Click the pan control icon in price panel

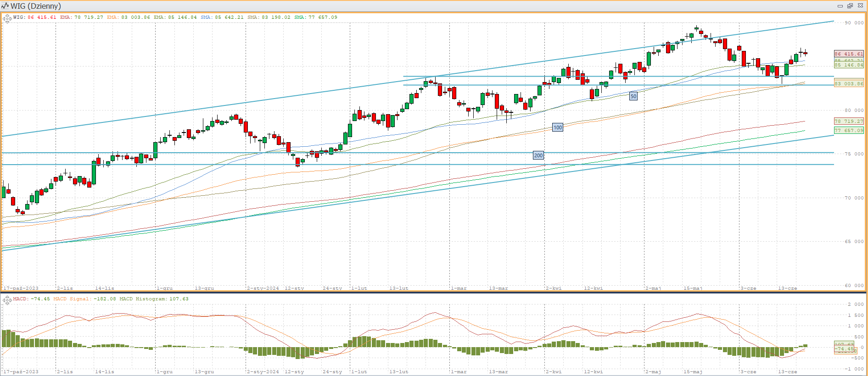[7, 19]
